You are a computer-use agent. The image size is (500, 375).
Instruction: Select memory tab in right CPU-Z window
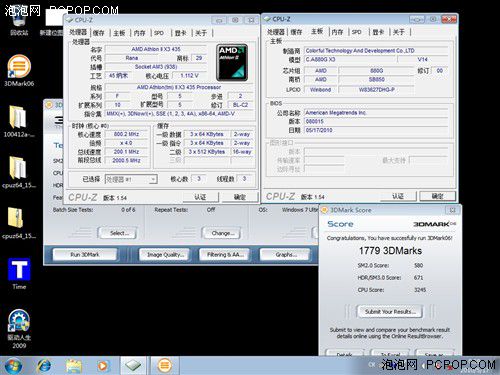[x=337, y=32]
